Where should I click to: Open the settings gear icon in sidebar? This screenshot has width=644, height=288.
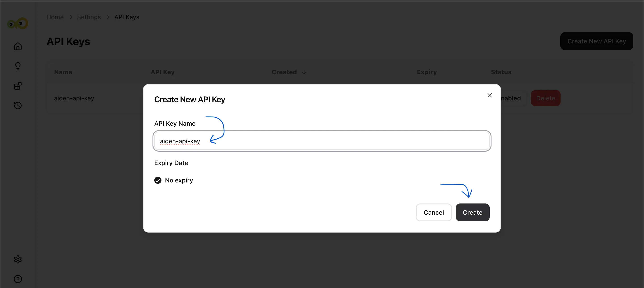[x=18, y=260]
